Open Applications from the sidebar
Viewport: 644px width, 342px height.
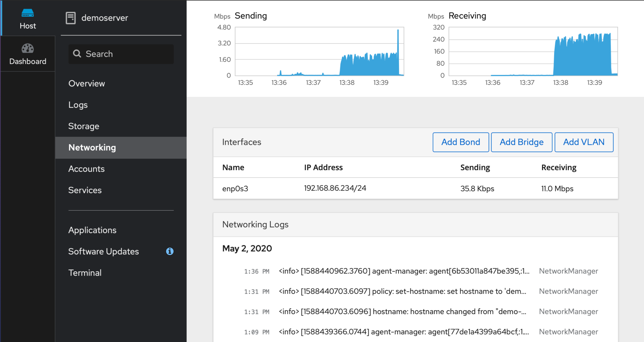tap(92, 230)
